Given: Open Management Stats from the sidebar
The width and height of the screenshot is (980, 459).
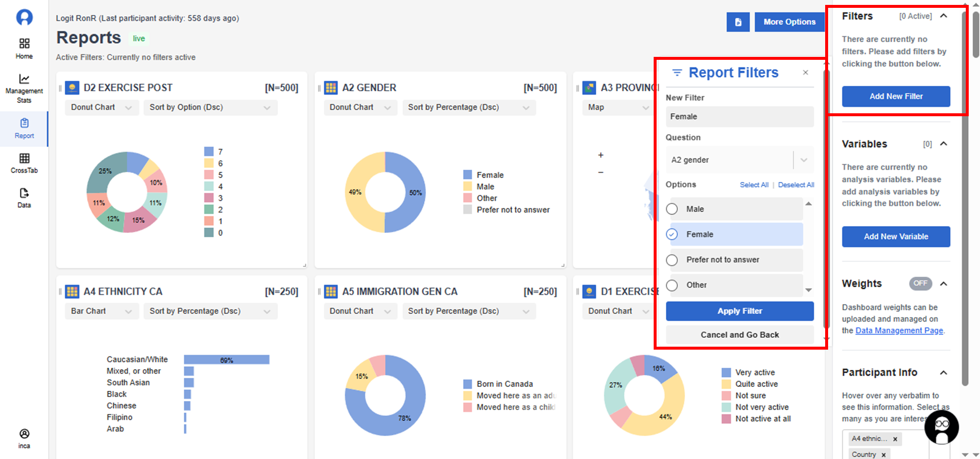Looking at the screenshot, I should pyautogui.click(x=24, y=88).
